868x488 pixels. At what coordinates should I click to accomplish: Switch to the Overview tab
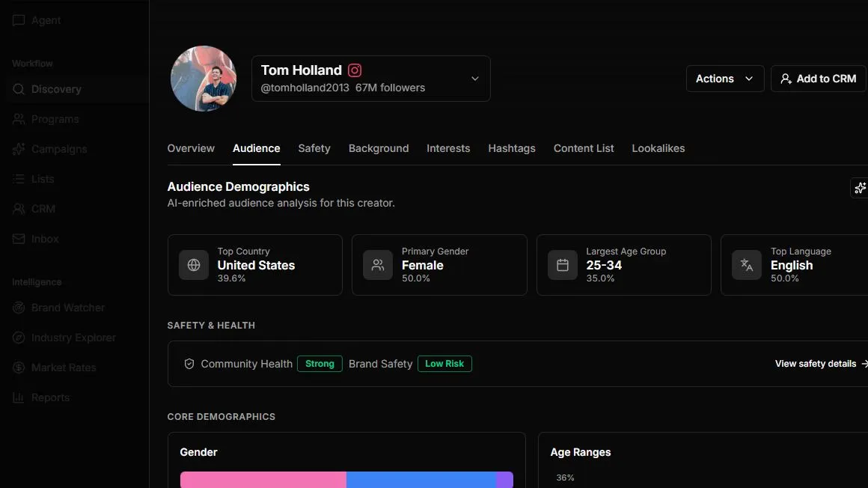(191, 148)
